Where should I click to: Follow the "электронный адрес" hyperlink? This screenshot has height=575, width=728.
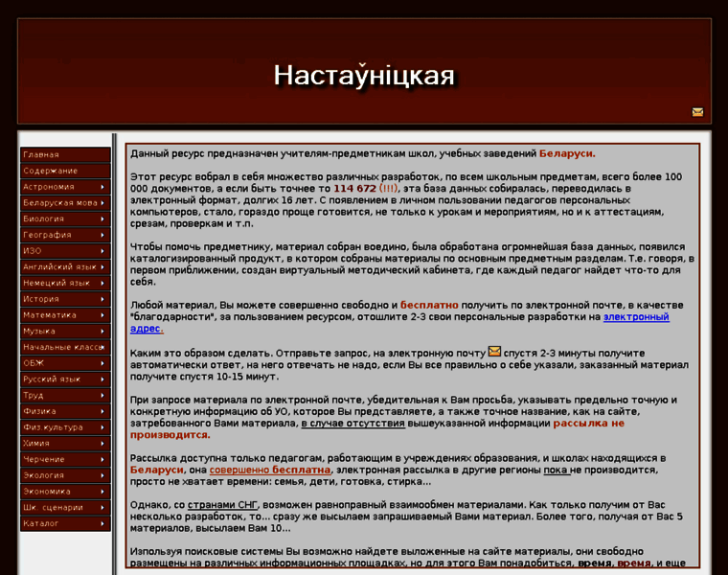coord(636,317)
